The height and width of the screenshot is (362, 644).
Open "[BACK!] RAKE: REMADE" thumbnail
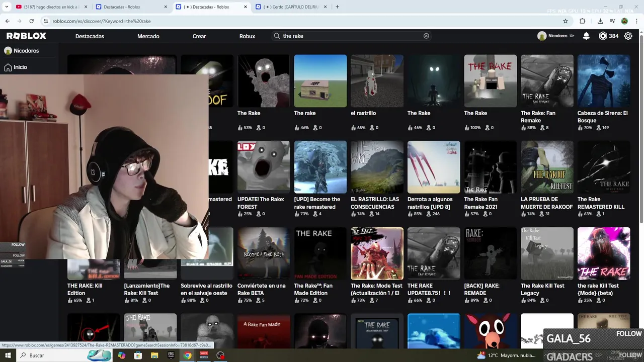[x=491, y=253]
